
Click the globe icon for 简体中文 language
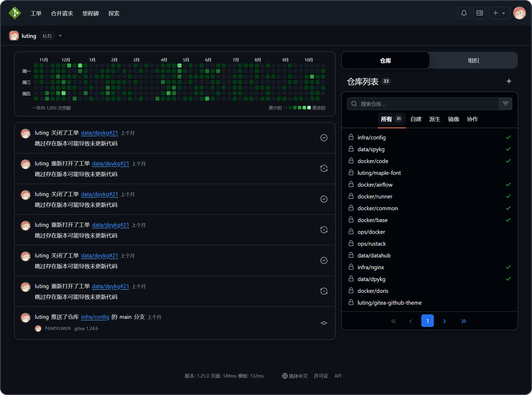(285, 376)
